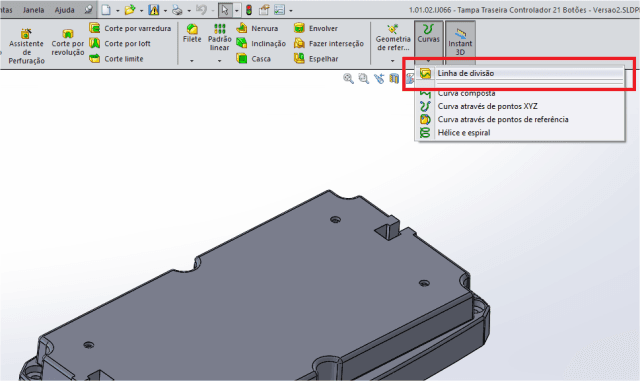Expand the Filete dropdown arrow

pos(191,61)
